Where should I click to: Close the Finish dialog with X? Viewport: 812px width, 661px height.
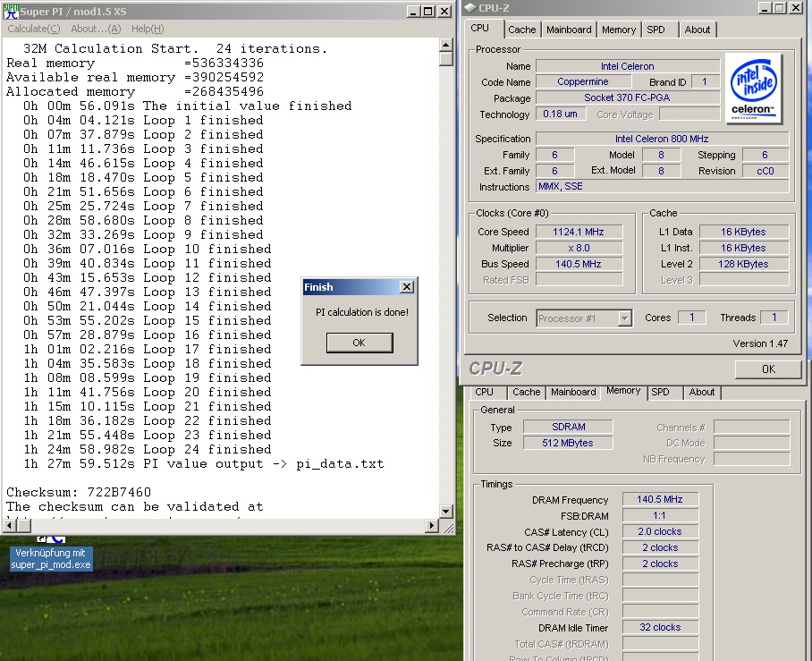click(x=407, y=286)
